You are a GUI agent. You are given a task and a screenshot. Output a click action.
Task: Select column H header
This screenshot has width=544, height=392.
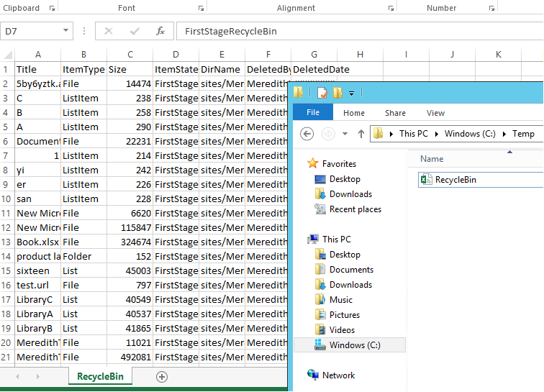pyautogui.click(x=360, y=55)
